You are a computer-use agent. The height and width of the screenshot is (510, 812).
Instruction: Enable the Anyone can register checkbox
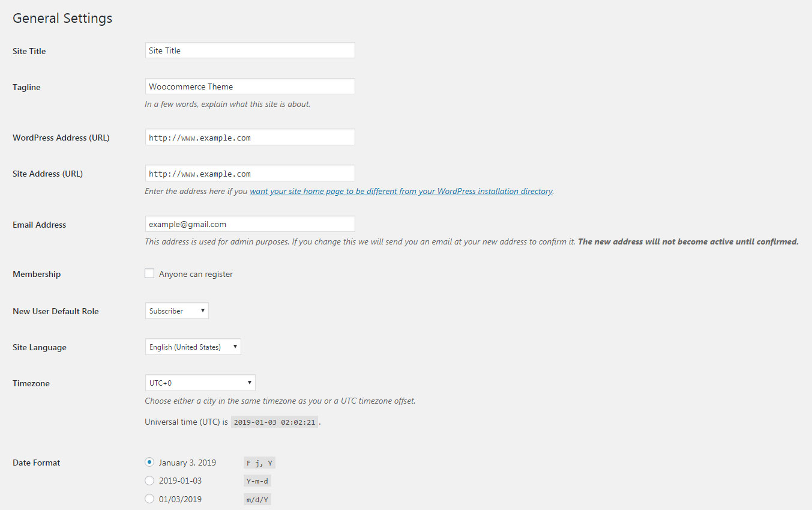click(x=149, y=274)
